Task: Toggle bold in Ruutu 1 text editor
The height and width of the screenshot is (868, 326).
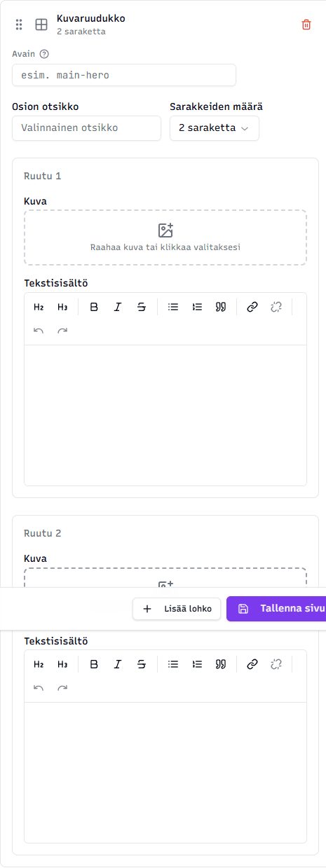Action: pos(94,307)
